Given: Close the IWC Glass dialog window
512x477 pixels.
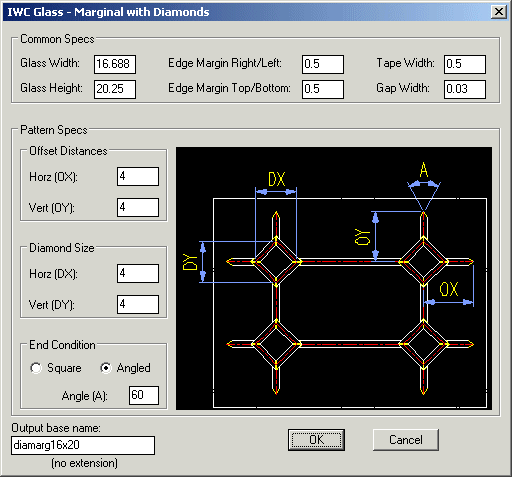Looking at the screenshot, I should 499,12.
